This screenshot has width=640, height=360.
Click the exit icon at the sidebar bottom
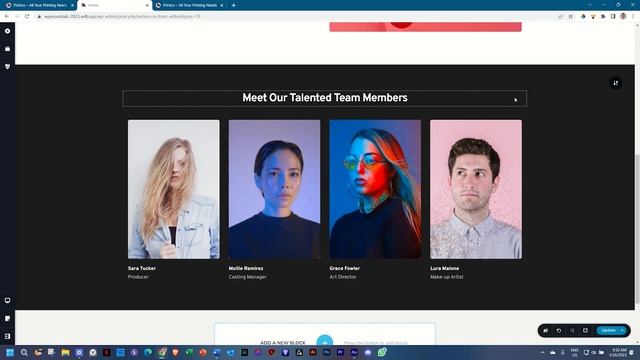click(x=7, y=336)
